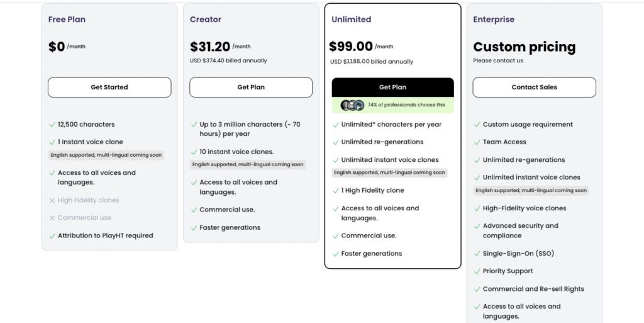Screen dimensions: 644x323
Task: Click the 'English supported' badge under Enterprise plan
Action: [531, 190]
